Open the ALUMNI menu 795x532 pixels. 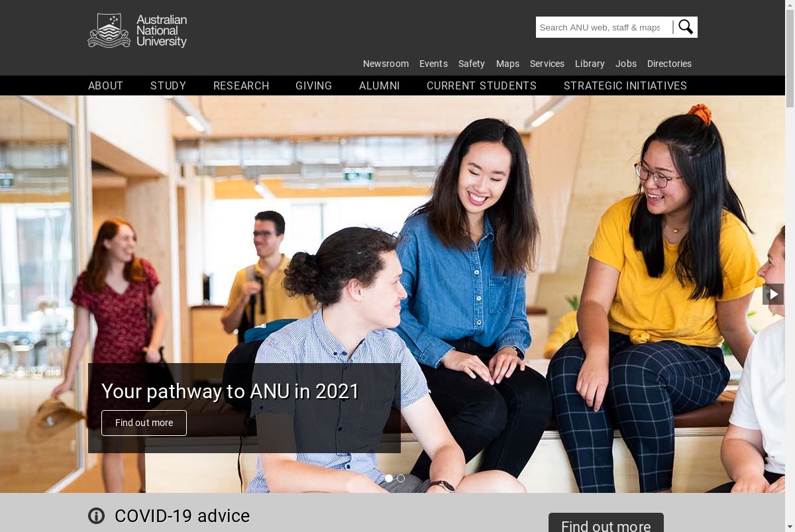(380, 85)
